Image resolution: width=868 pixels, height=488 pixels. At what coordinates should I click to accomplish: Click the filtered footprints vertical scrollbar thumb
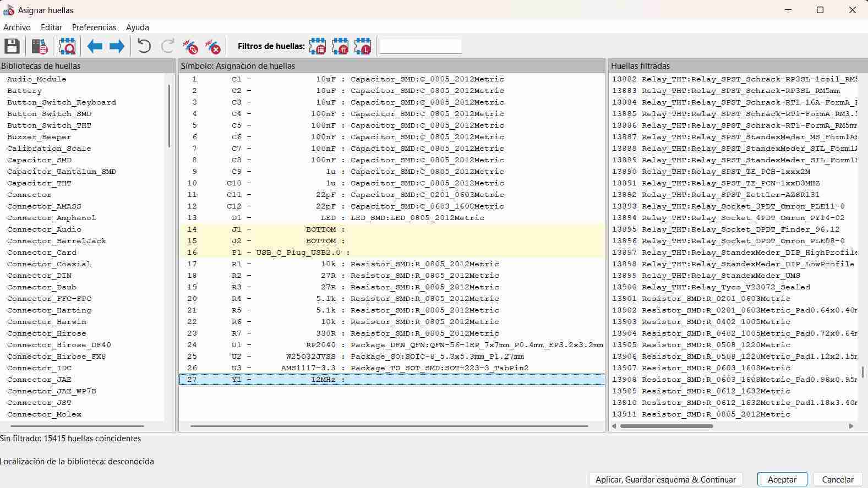862,372
